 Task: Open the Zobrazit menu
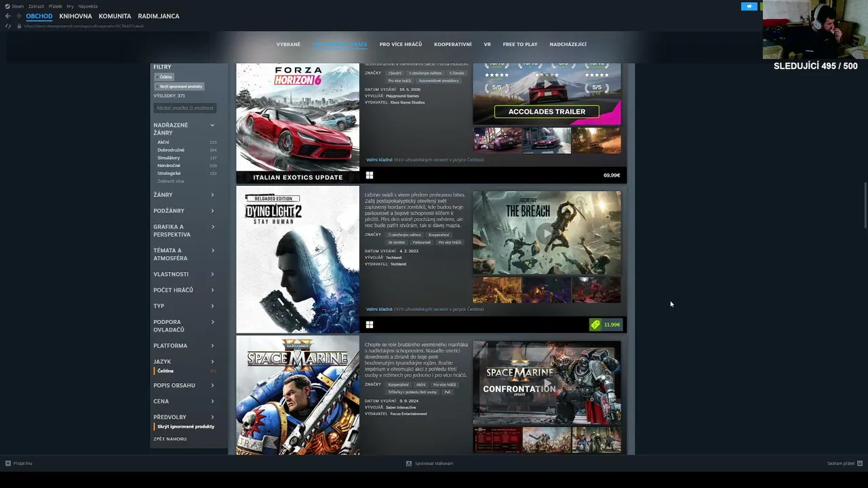[x=36, y=6]
